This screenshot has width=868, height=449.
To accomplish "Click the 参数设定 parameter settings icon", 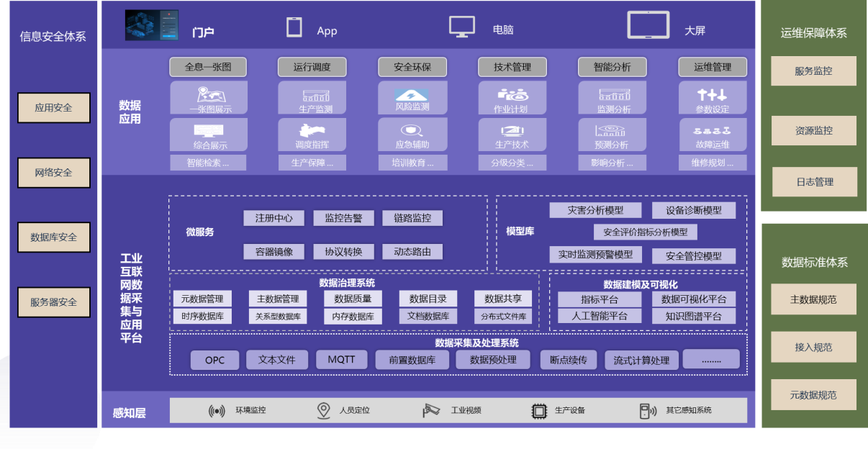I will click(712, 95).
